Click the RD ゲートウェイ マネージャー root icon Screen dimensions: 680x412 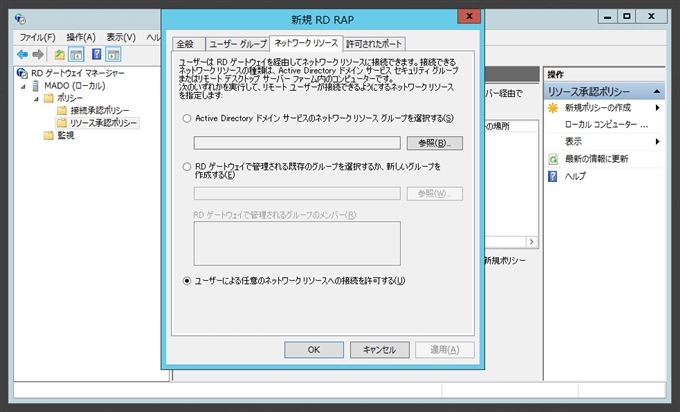pyautogui.click(x=22, y=73)
